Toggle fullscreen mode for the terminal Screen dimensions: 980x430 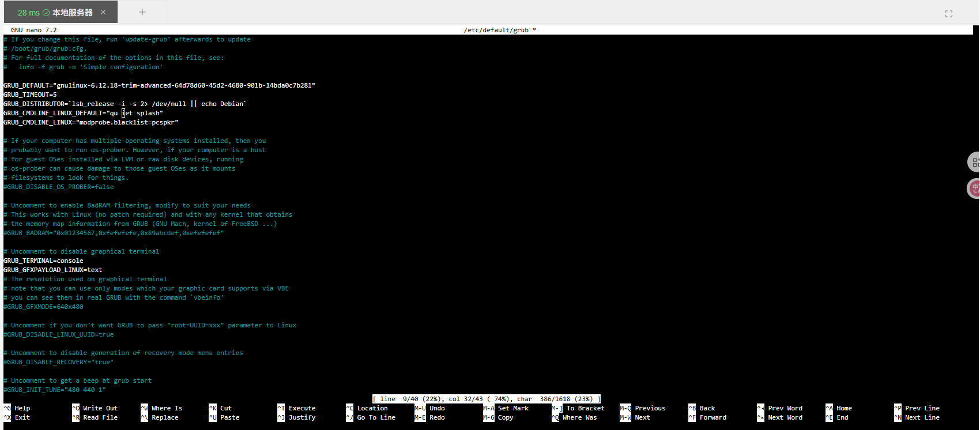coord(948,14)
